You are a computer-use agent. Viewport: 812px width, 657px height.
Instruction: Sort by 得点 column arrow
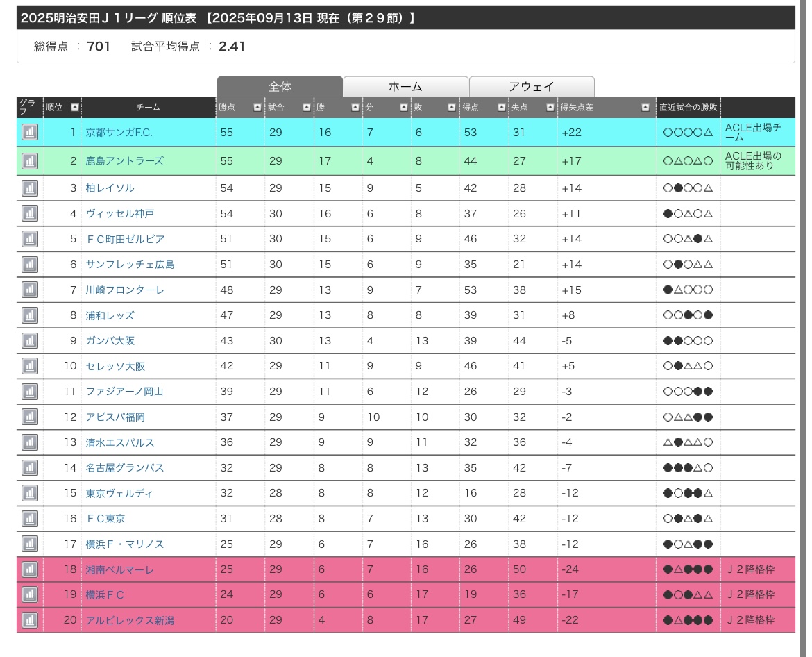click(x=501, y=108)
